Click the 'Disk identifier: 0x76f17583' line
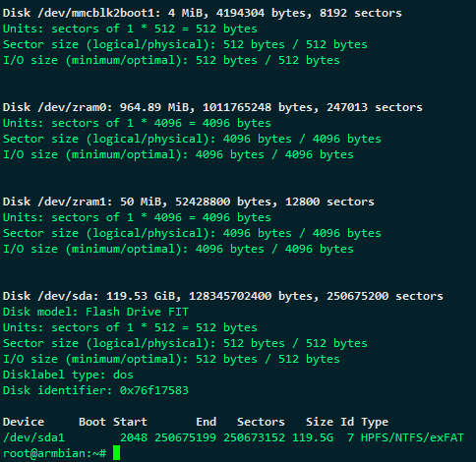This screenshot has width=476, height=462. click(95, 390)
